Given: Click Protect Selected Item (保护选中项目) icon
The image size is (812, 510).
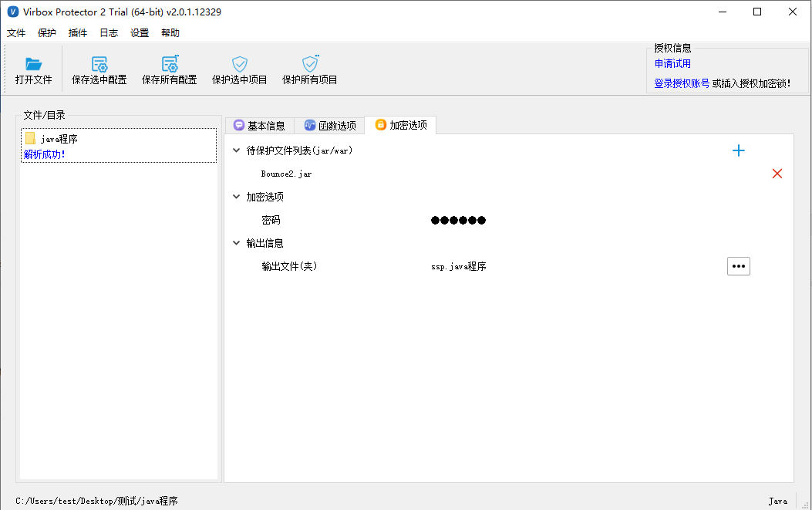Looking at the screenshot, I should 239,64.
